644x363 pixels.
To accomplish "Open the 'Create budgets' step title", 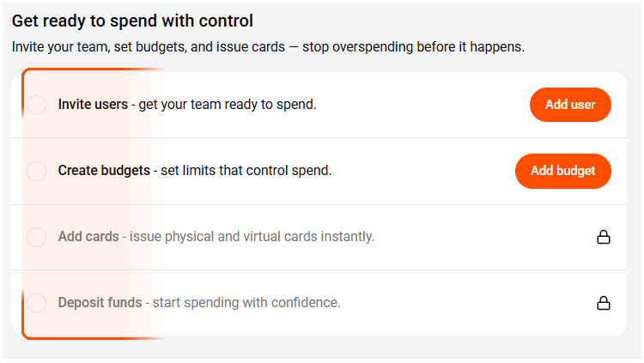I will [x=104, y=171].
